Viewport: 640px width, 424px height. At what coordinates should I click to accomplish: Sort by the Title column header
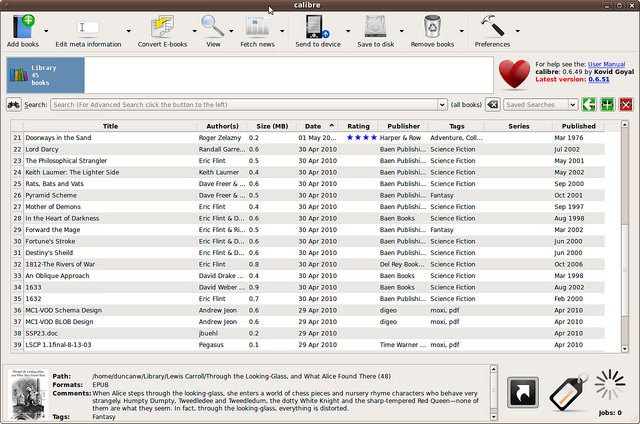pos(110,126)
